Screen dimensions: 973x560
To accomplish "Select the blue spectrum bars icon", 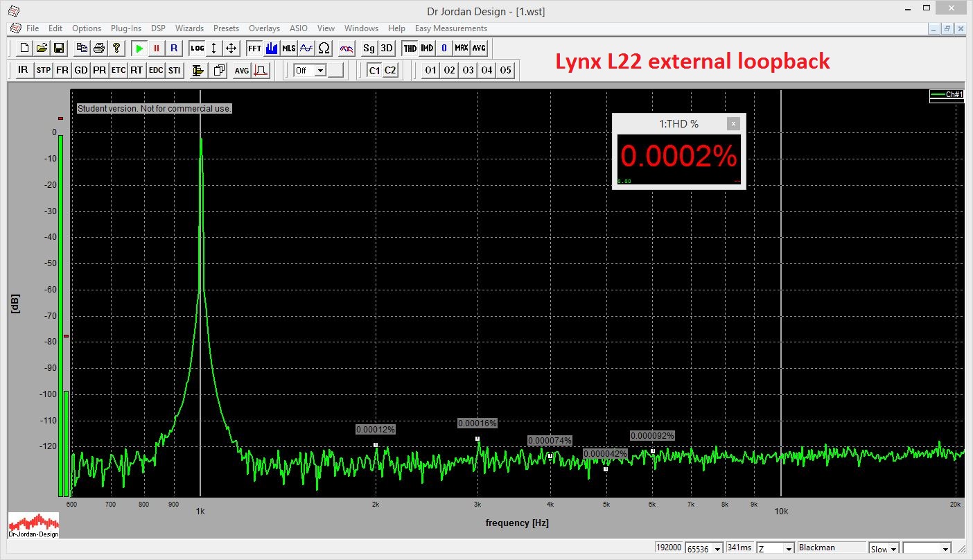I will [x=272, y=48].
